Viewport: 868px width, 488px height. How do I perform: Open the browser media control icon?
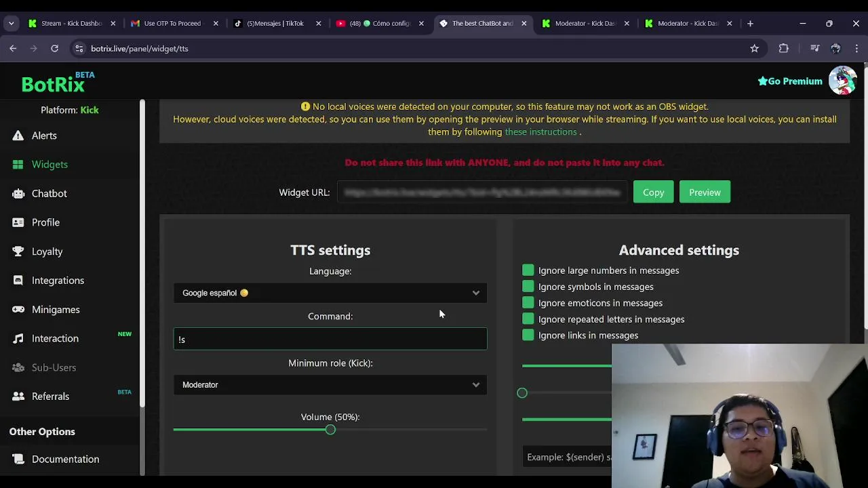pyautogui.click(x=815, y=49)
